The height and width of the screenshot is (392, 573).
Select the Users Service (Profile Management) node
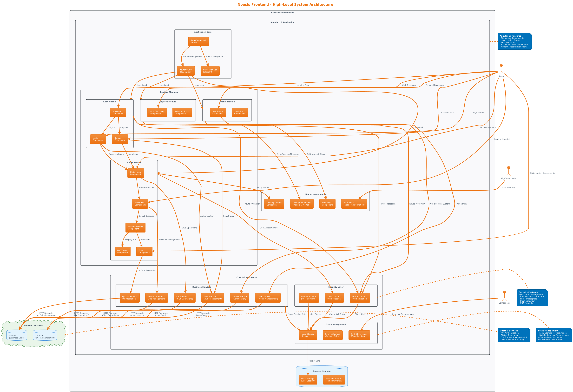coord(268,298)
